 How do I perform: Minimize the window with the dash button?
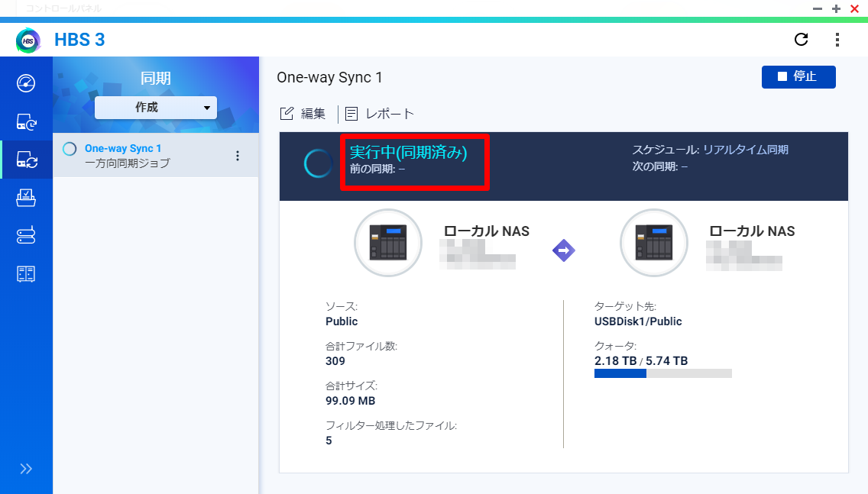click(817, 8)
